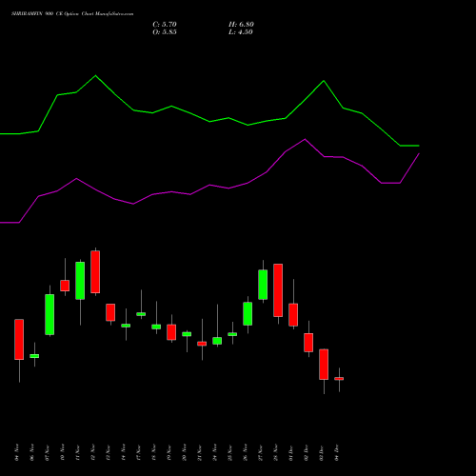The width and height of the screenshot is (476, 476).
Task: Click the close value C: 5.70
Action: click(x=165, y=25)
